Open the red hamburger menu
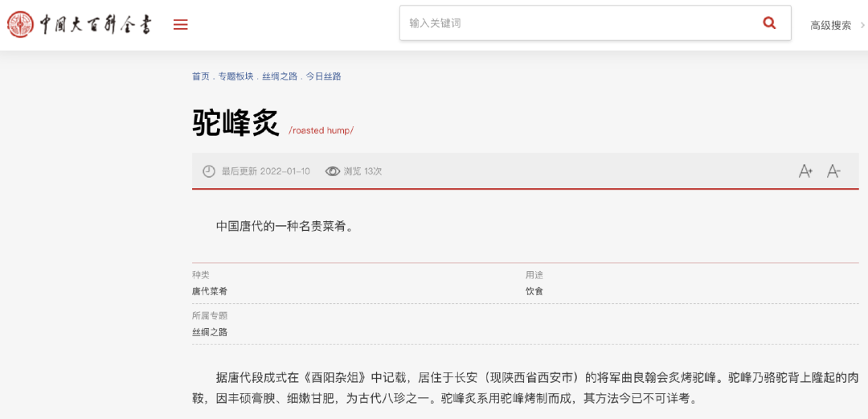This screenshot has width=868, height=419. (181, 25)
